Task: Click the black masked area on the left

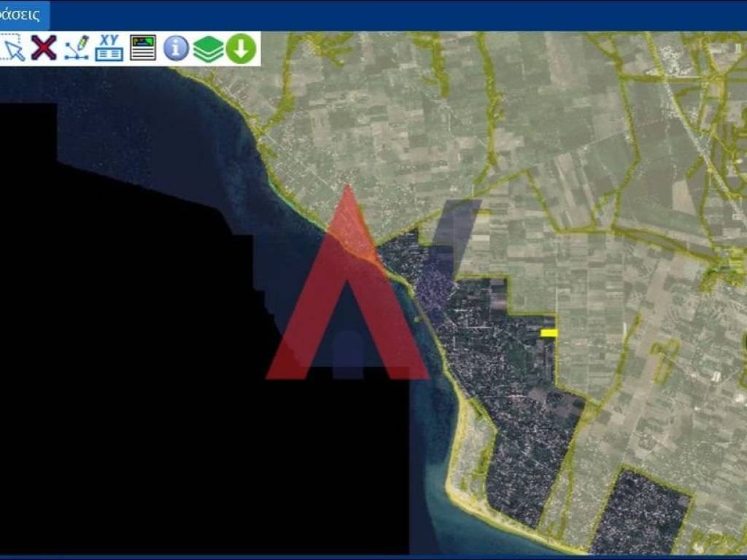Action: point(146,328)
